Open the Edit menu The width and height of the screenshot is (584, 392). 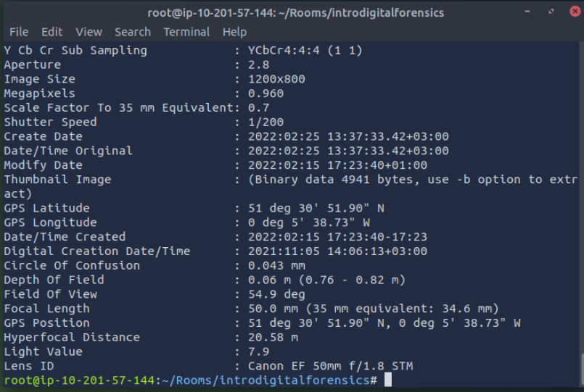point(52,32)
